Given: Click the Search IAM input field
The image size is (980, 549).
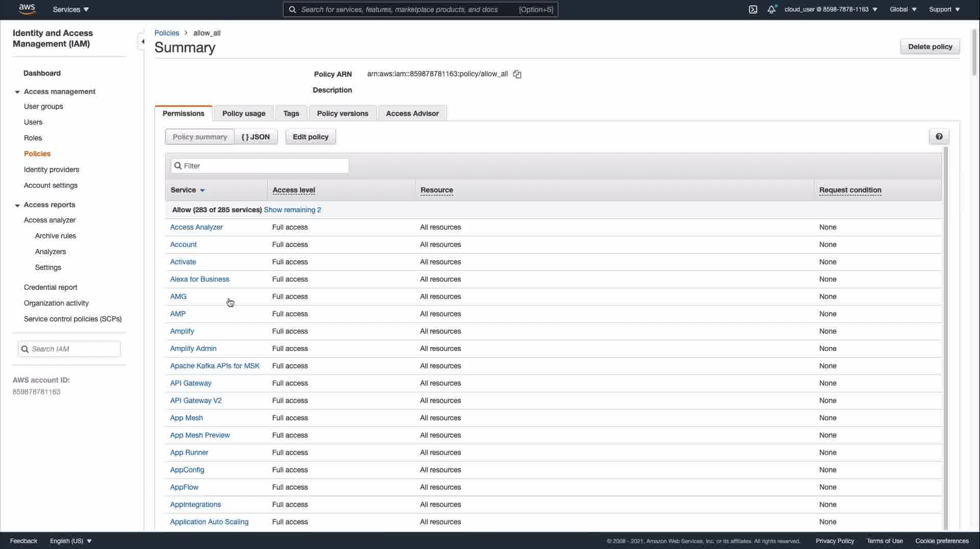Looking at the screenshot, I should (69, 349).
